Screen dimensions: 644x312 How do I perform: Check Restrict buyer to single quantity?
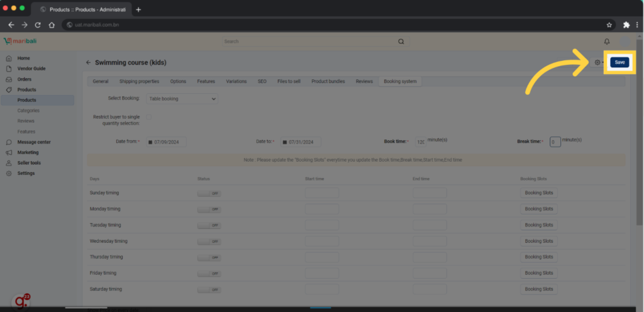click(x=149, y=117)
